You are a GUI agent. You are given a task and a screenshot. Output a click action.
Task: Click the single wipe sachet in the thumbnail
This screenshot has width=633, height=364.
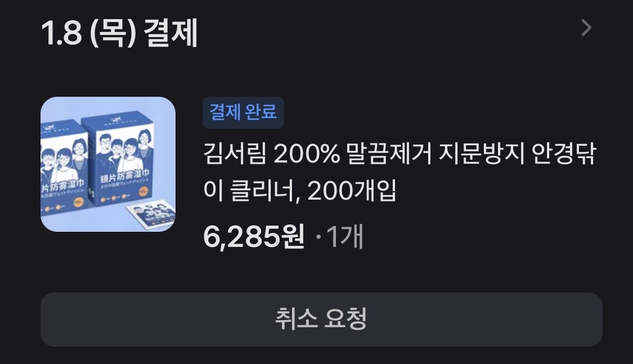coord(150,216)
